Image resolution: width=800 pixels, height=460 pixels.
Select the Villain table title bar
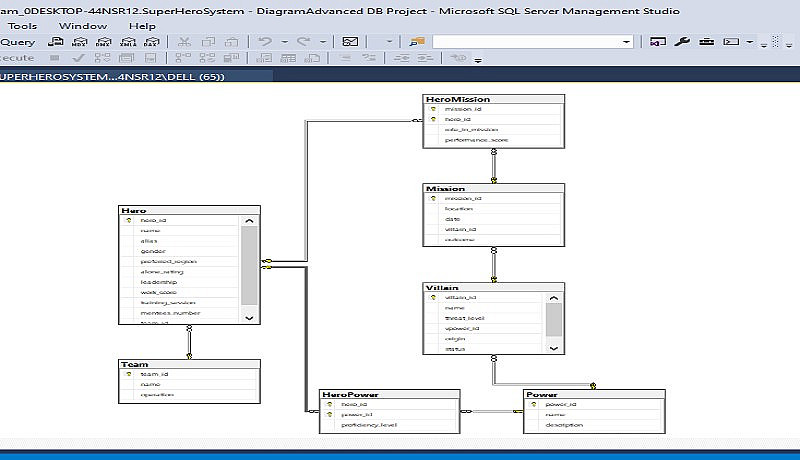pyautogui.click(x=494, y=288)
